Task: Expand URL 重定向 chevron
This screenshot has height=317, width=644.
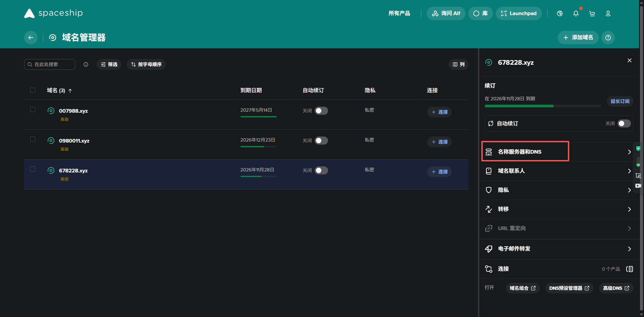Action: (x=630, y=228)
